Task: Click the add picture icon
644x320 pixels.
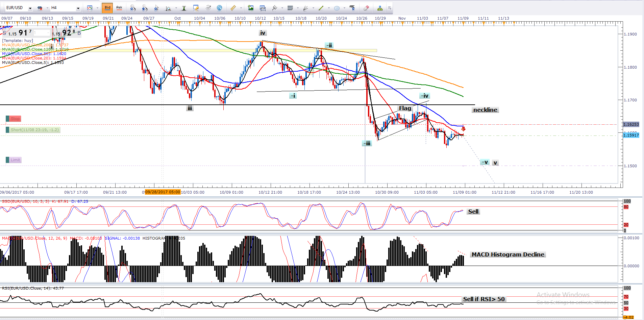Action: [x=251, y=8]
